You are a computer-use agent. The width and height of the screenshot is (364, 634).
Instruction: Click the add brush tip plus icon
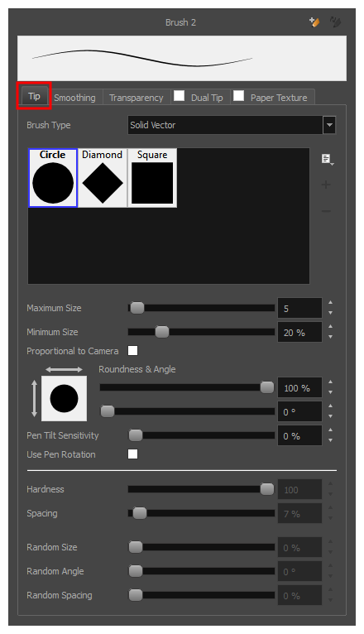(326, 185)
